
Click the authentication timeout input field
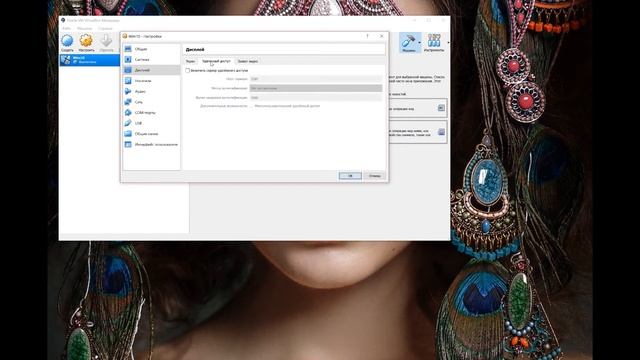click(x=316, y=98)
